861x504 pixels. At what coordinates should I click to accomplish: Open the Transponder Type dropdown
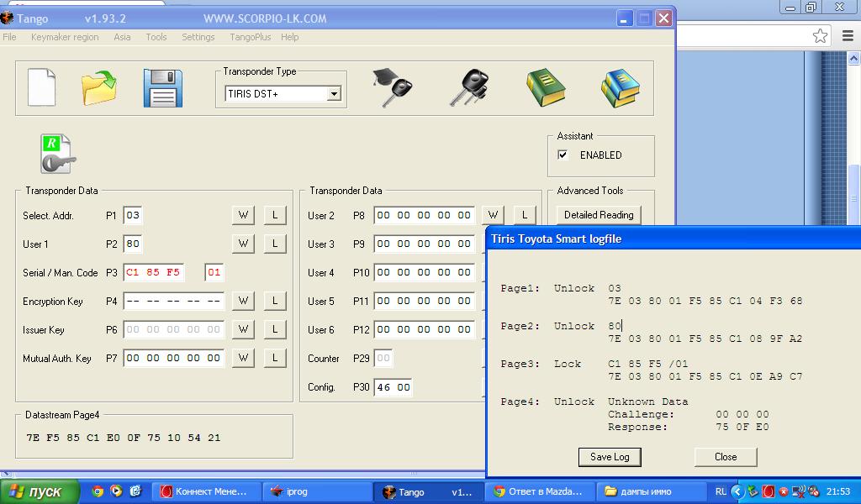333,94
